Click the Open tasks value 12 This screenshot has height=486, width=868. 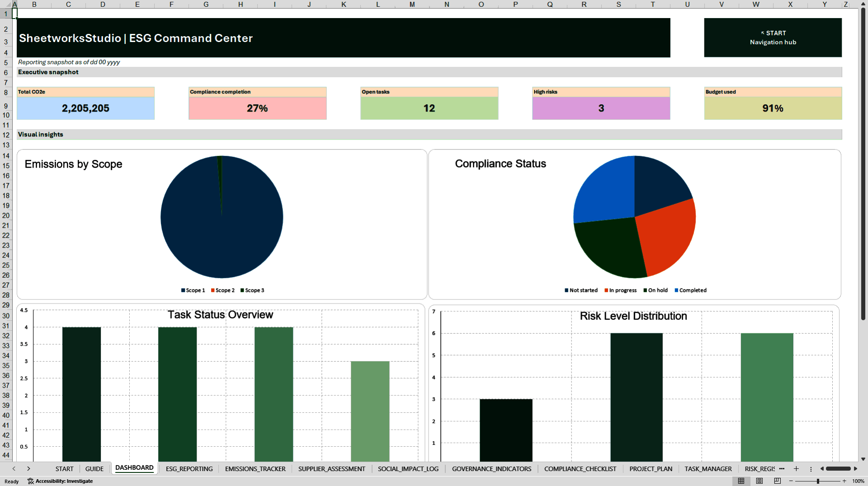coord(429,108)
